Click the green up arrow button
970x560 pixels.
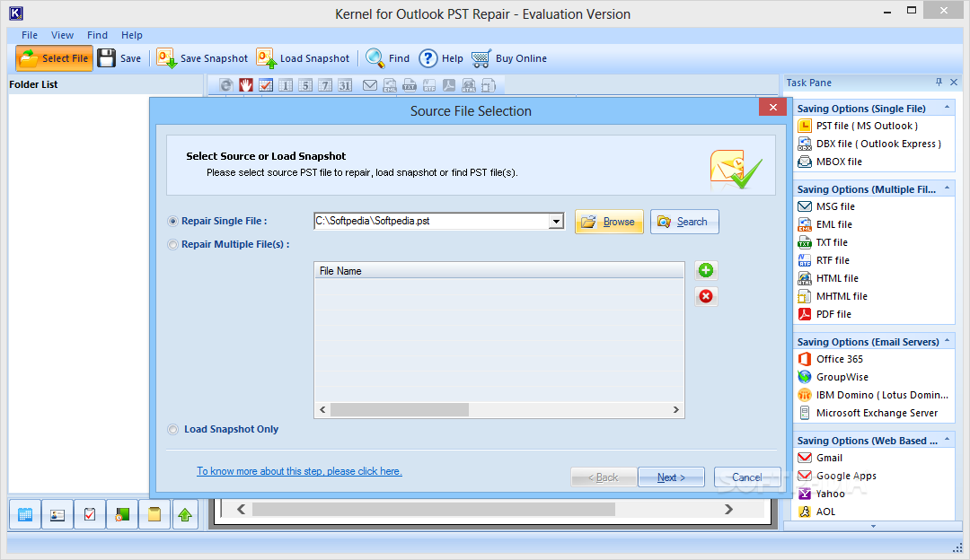[x=185, y=514]
